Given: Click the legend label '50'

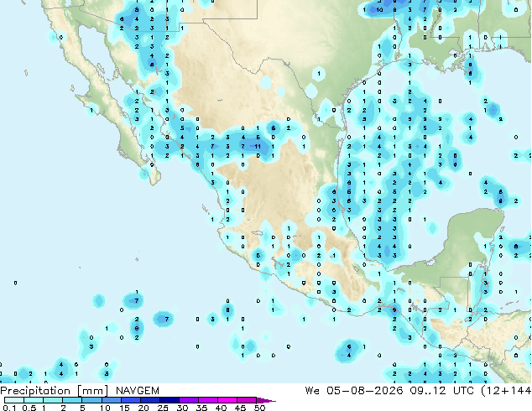Looking at the screenshot, I should [x=259, y=408].
